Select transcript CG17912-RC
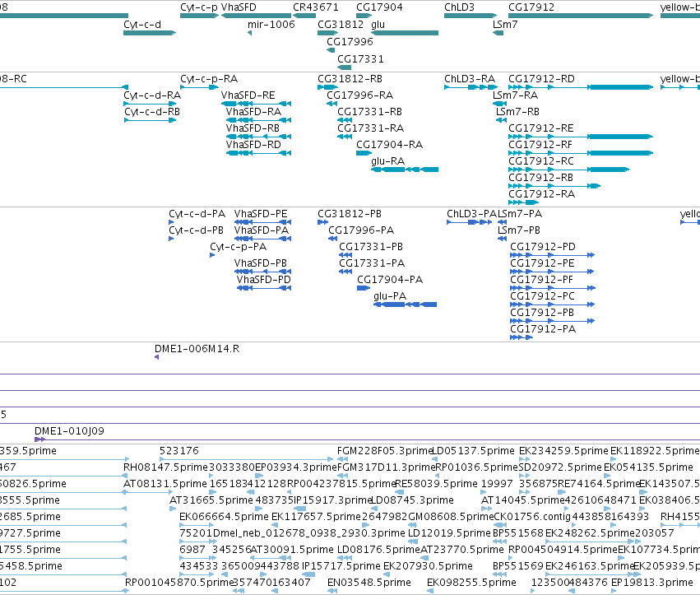This screenshot has height=595, width=700. [568, 170]
